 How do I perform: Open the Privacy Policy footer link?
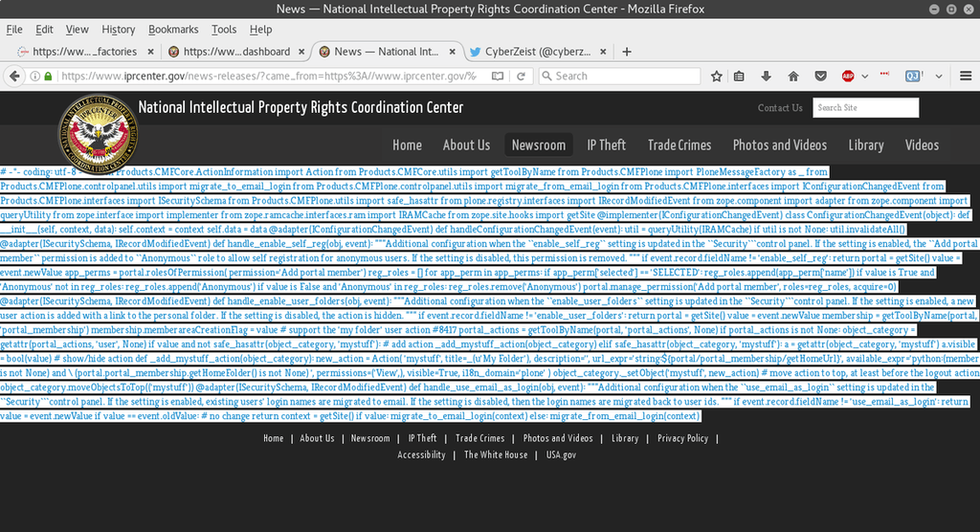pos(683,438)
